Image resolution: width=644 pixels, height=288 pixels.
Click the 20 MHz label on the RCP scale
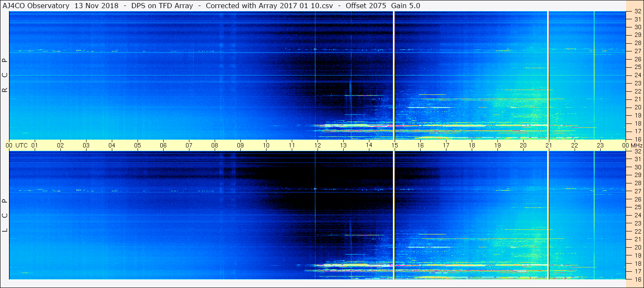[x=638, y=107]
